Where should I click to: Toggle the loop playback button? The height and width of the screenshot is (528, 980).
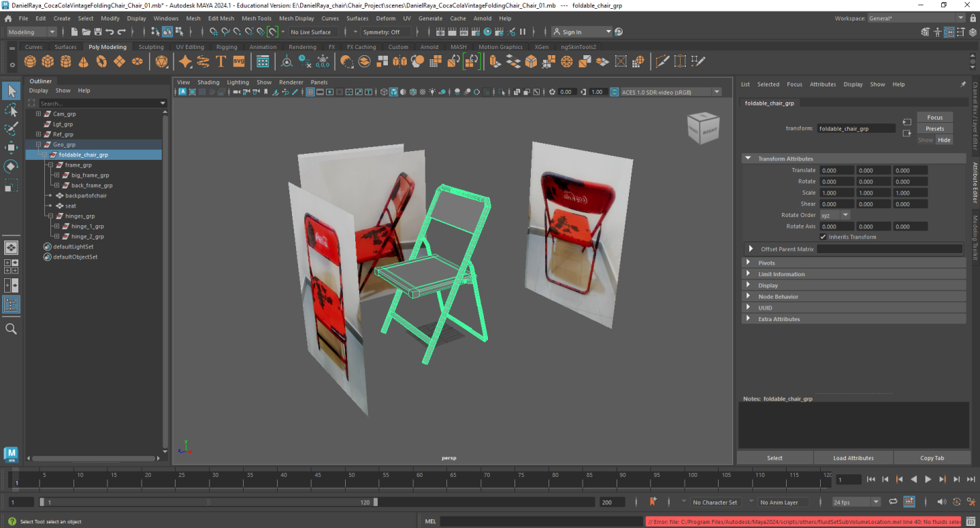(893, 502)
